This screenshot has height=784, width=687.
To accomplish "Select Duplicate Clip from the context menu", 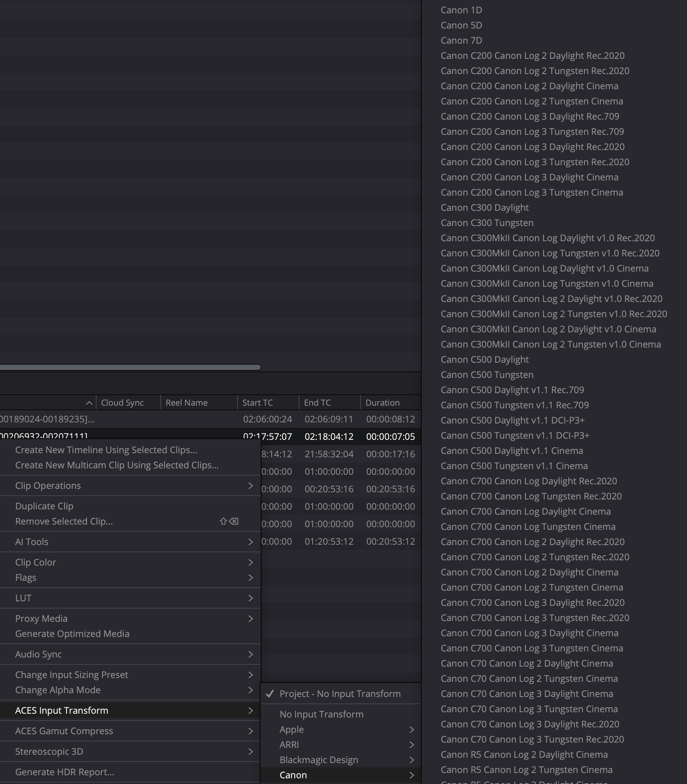I will click(x=130, y=506).
